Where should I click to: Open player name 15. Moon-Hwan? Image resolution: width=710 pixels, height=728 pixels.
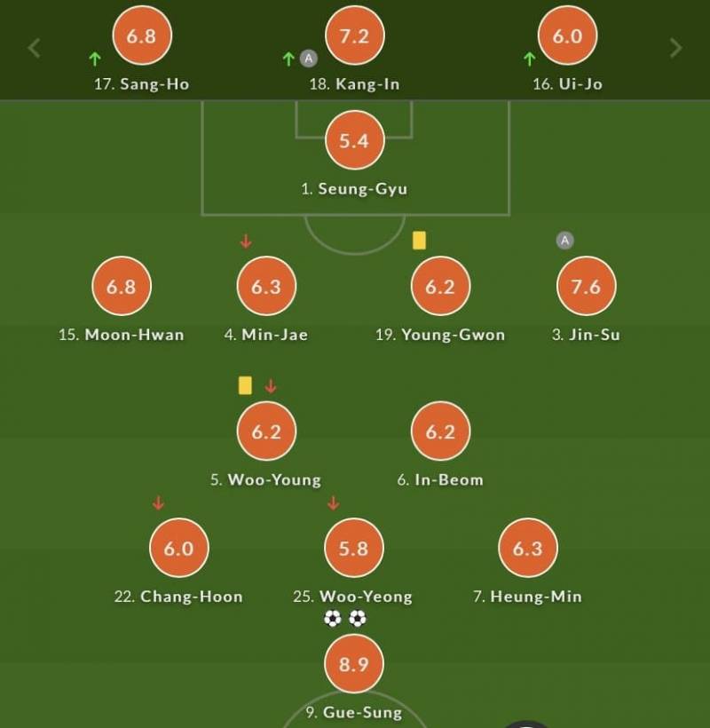click(x=122, y=335)
